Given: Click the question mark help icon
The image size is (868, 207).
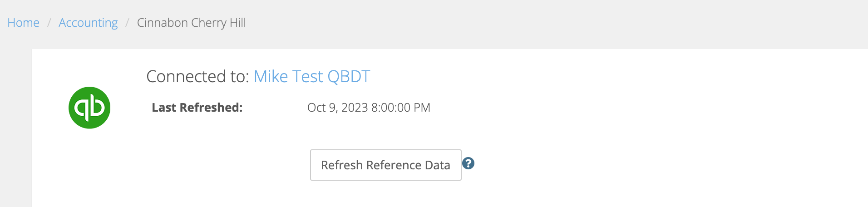Looking at the screenshot, I should tap(468, 163).
